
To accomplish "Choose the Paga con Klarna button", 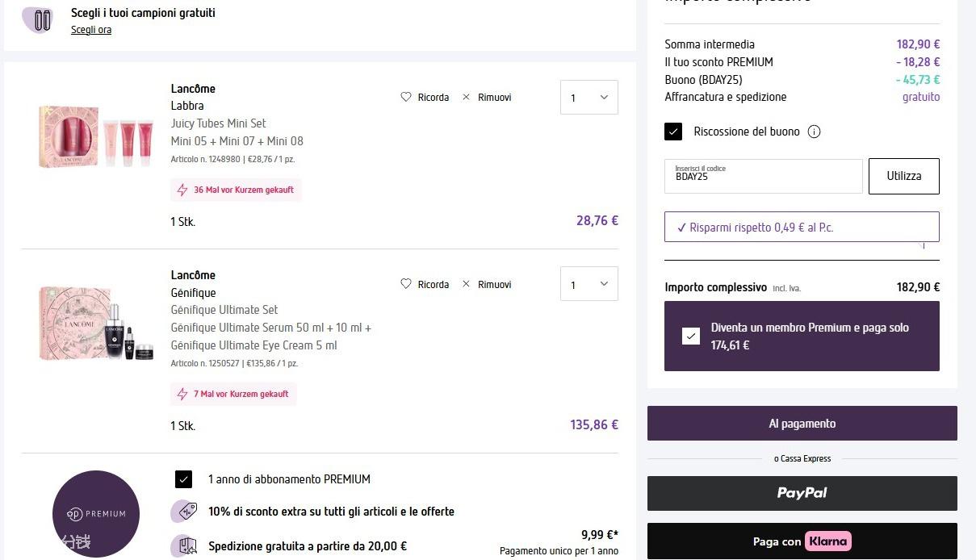I will (x=802, y=541).
